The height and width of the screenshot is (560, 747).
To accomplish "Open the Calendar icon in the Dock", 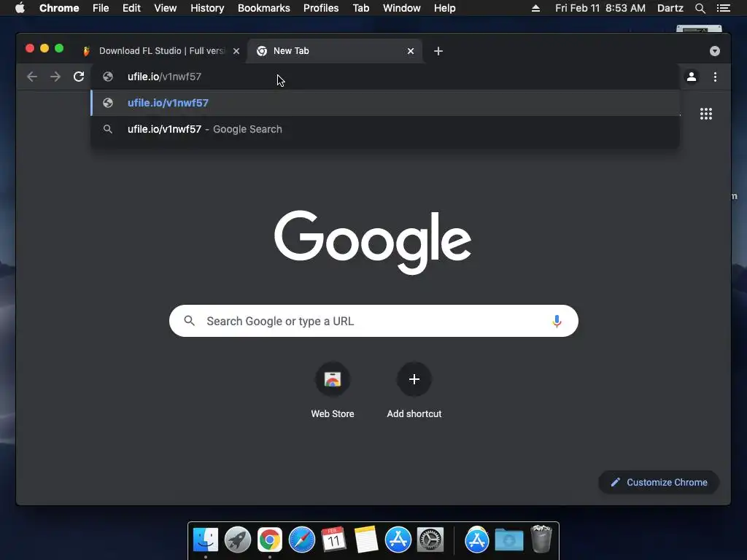I will tap(334, 540).
